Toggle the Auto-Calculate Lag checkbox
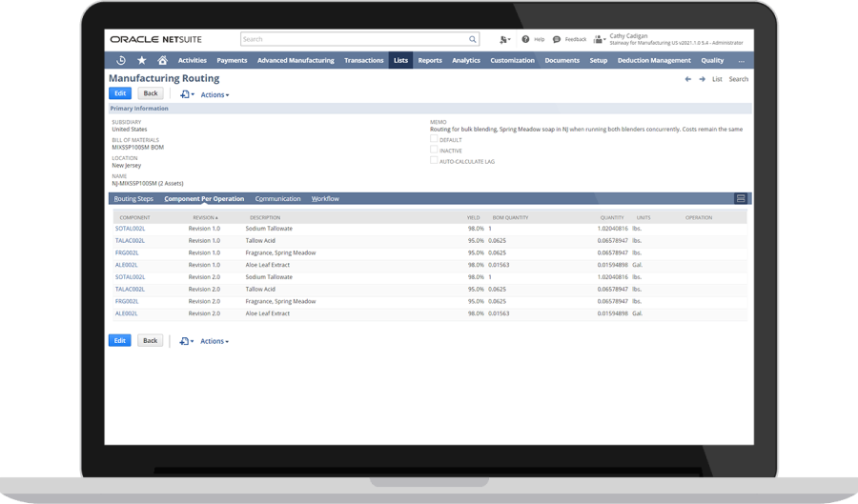 pyautogui.click(x=434, y=160)
